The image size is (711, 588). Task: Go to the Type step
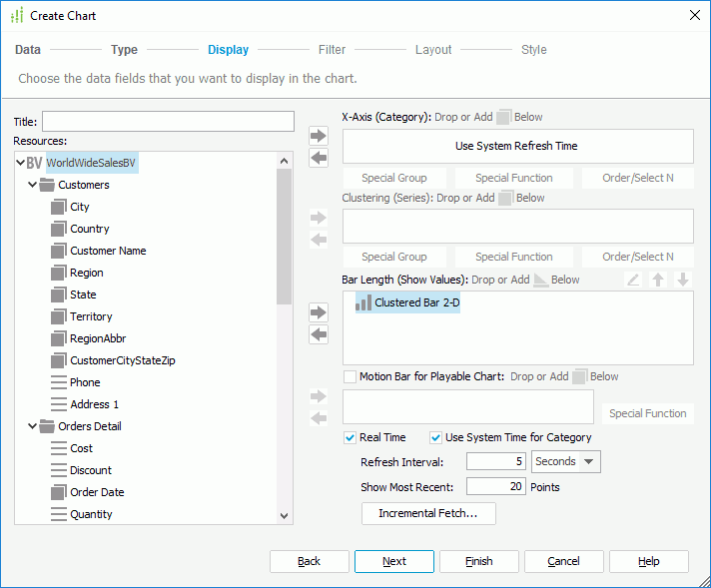click(124, 49)
